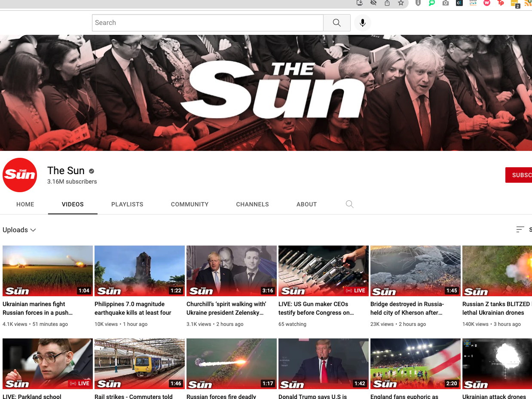Go to the Community tab
The image size is (532, 399).
pyautogui.click(x=190, y=204)
